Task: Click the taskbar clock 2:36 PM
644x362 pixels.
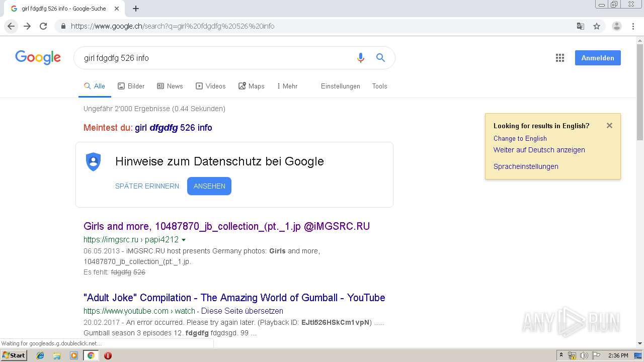Action: [x=618, y=355]
